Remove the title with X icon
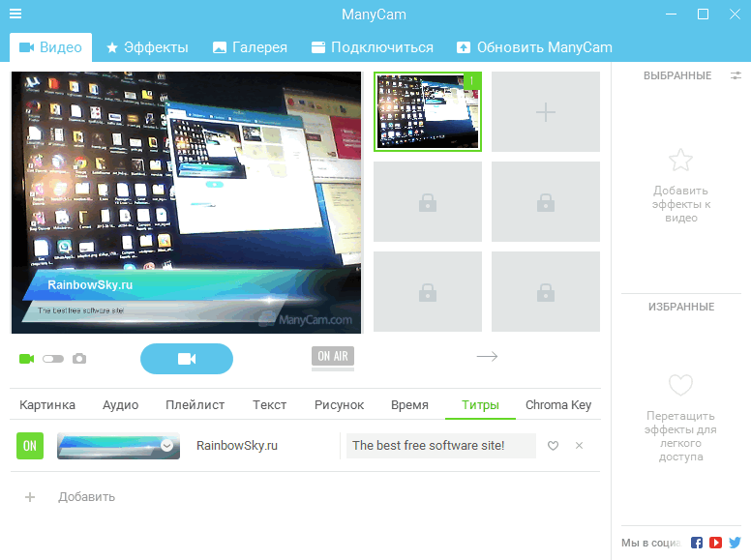 click(x=579, y=446)
